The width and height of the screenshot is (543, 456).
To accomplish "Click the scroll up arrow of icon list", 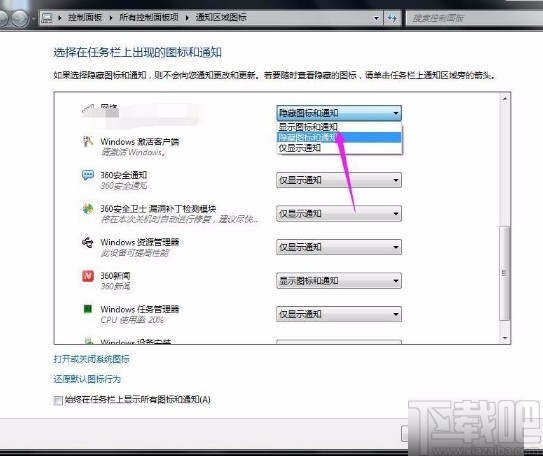I will tap(505, 99).
